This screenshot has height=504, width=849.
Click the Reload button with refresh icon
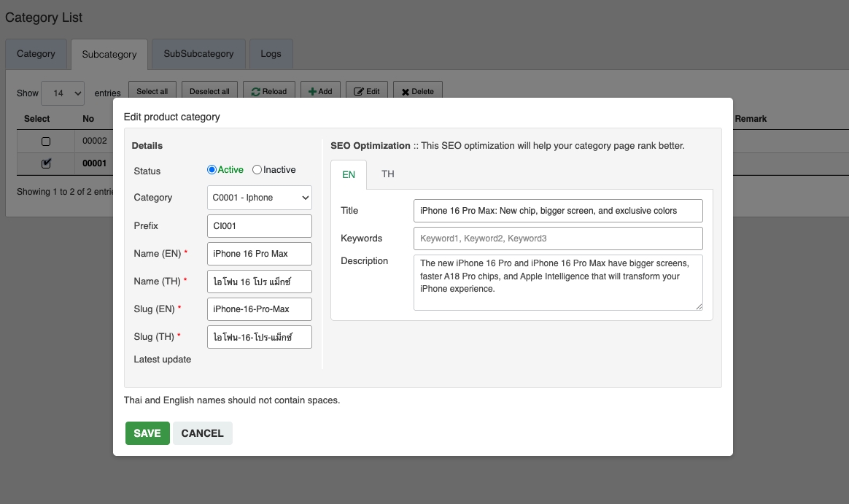pyautogui.click(x=268, y=91)
